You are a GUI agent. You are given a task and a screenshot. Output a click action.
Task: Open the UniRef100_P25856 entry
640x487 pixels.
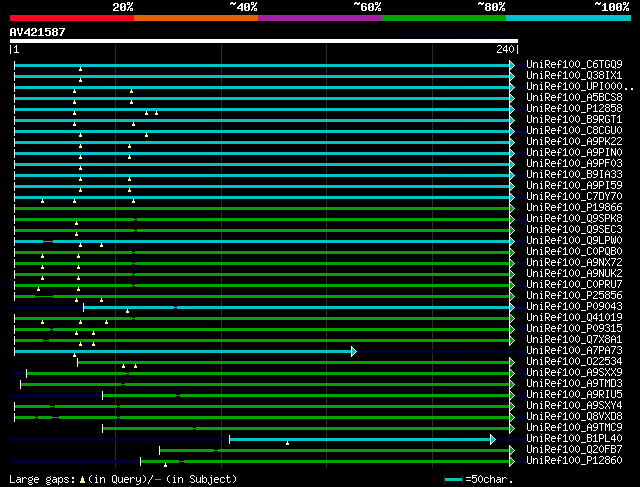(574, 296)
